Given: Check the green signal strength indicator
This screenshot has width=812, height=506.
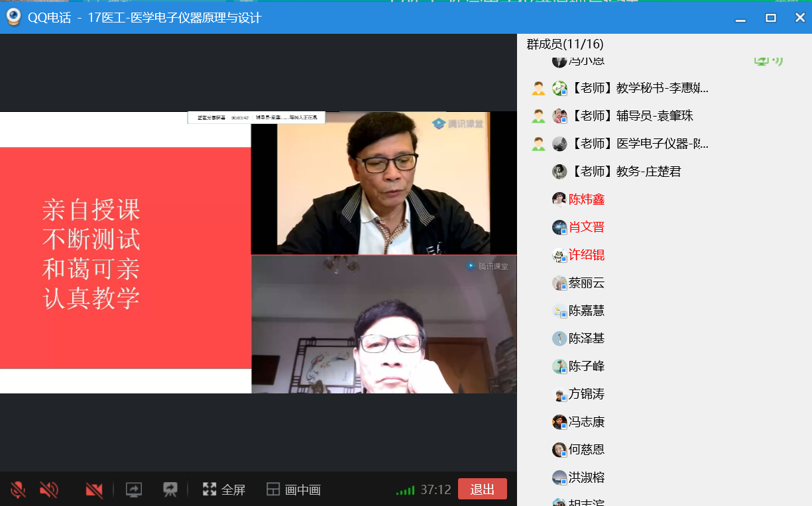Looking at the screenshot, I should (405, 491).
